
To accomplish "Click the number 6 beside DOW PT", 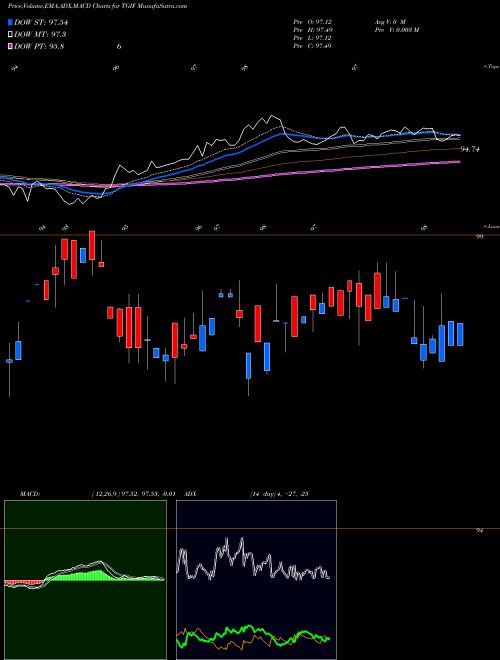I will point(119,46).
